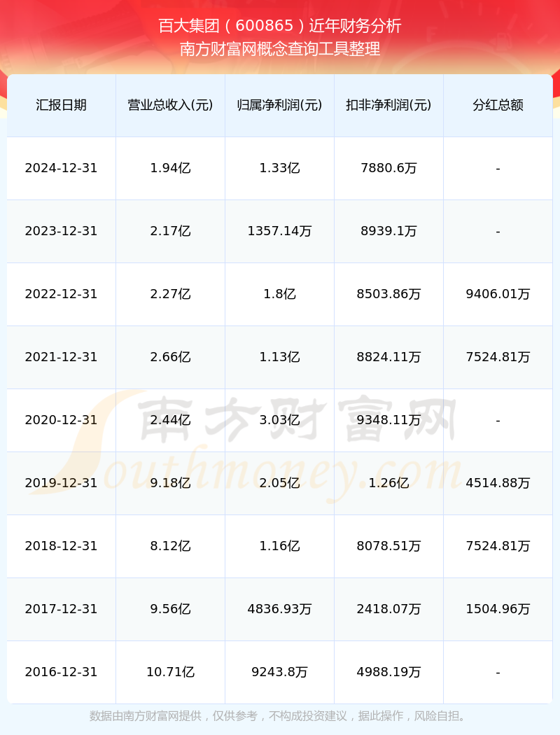Select 1.26亿 non-recurring profit cell

coord(389,483)
